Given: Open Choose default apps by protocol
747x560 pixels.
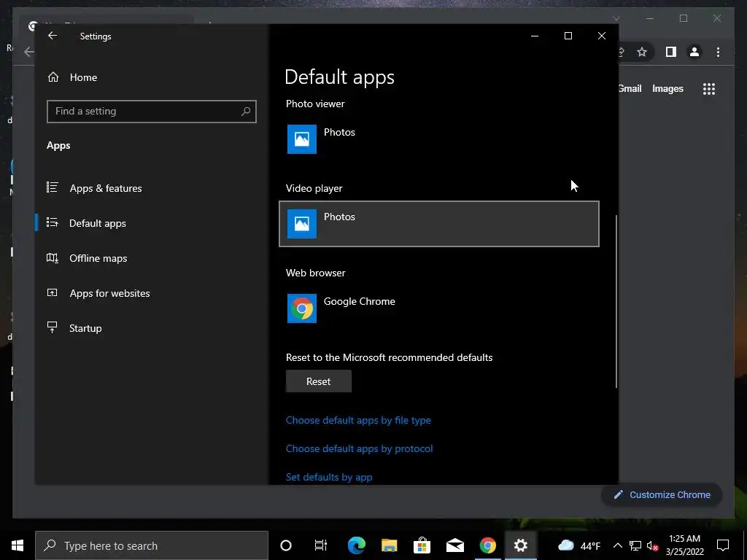Looking at the screenshot, I should point(359,448).
